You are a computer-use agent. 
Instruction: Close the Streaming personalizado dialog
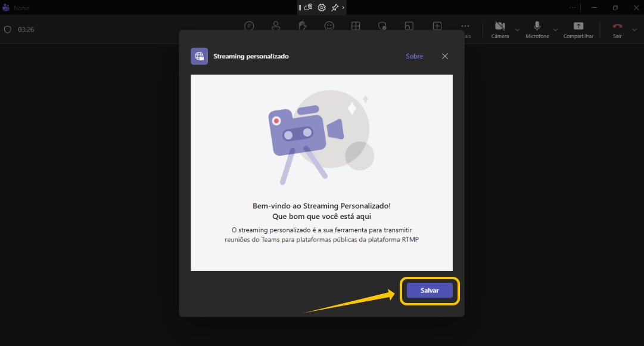pyautogui.click(x=445, y=56)
